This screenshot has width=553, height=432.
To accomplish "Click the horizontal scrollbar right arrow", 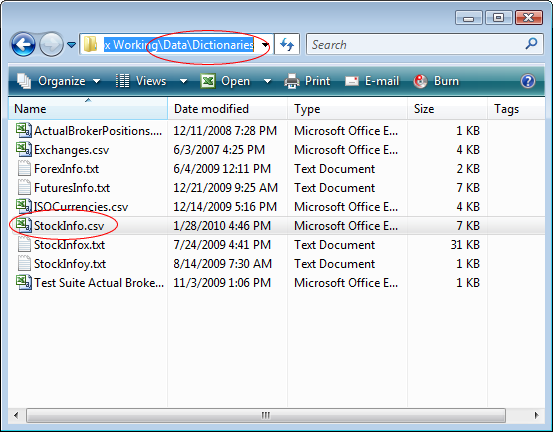I will click(x=536, y=415).
